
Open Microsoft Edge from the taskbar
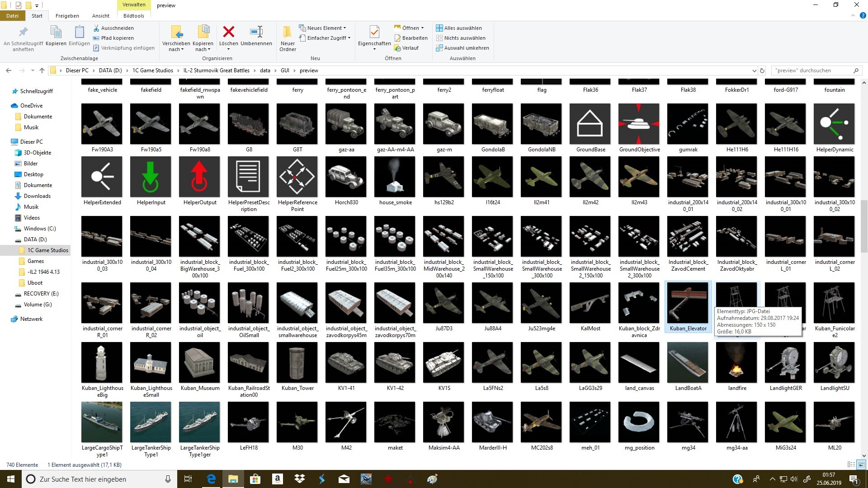(x=211, y=479)
